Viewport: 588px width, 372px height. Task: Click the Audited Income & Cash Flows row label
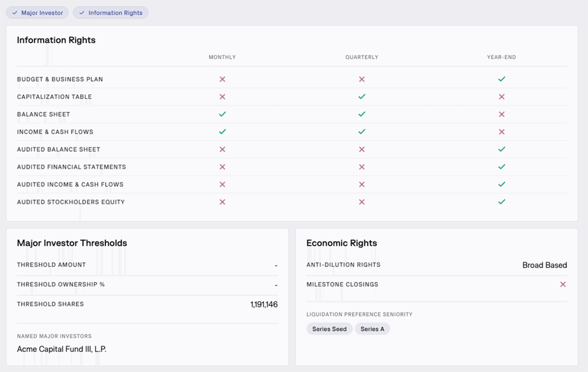coord(70,184)
